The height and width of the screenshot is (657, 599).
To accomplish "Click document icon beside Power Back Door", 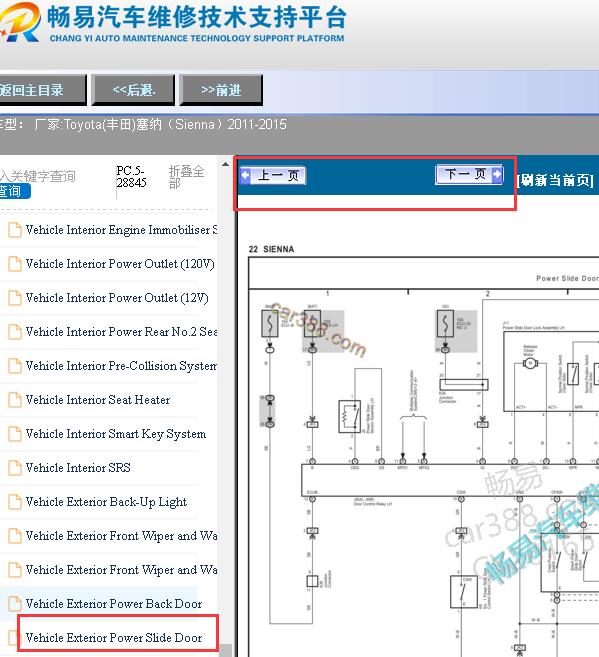I will (15, 604).
